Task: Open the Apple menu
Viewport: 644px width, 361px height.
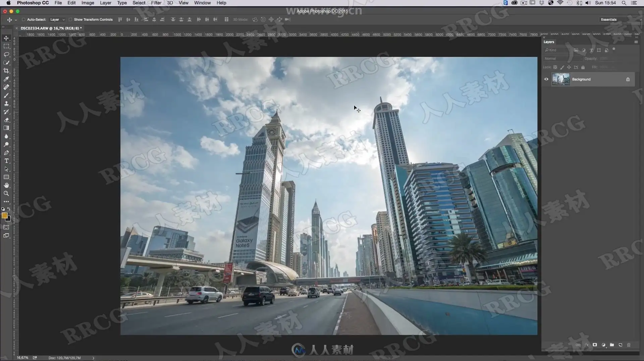Action: (9, 3)
